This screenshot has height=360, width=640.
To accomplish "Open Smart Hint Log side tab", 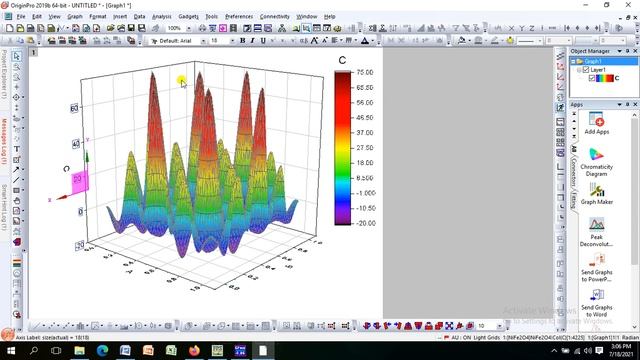I will tap(4, 207).
